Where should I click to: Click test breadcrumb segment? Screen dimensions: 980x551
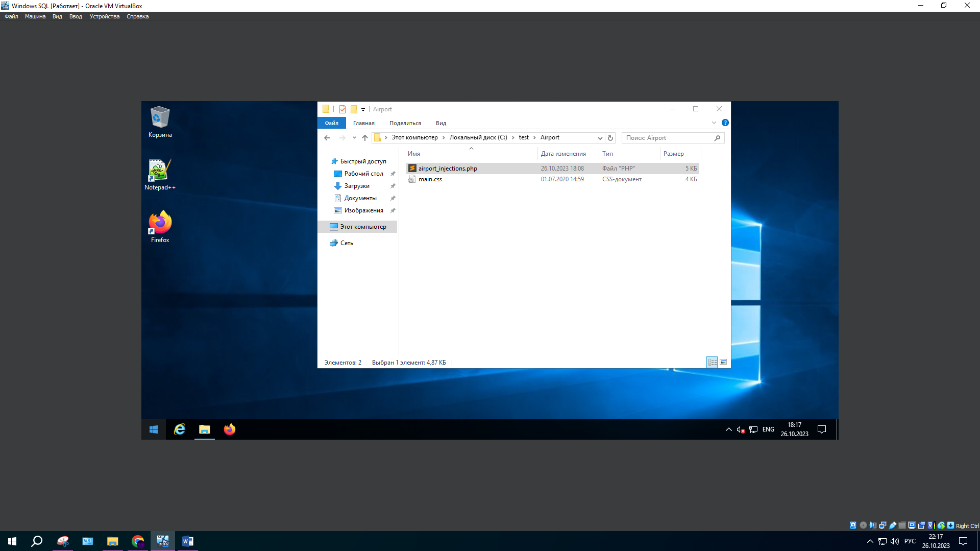(x=524, y=138)
